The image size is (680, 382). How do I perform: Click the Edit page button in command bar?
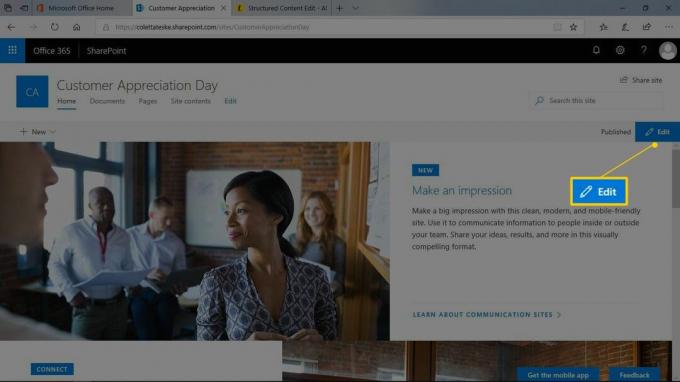click(x=657, y=132)
